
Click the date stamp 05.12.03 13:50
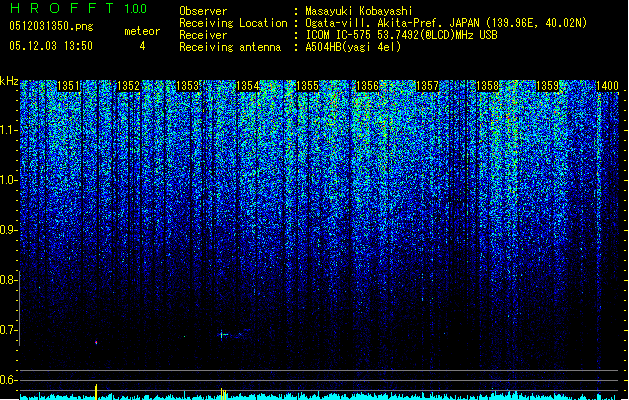point(51,46)
